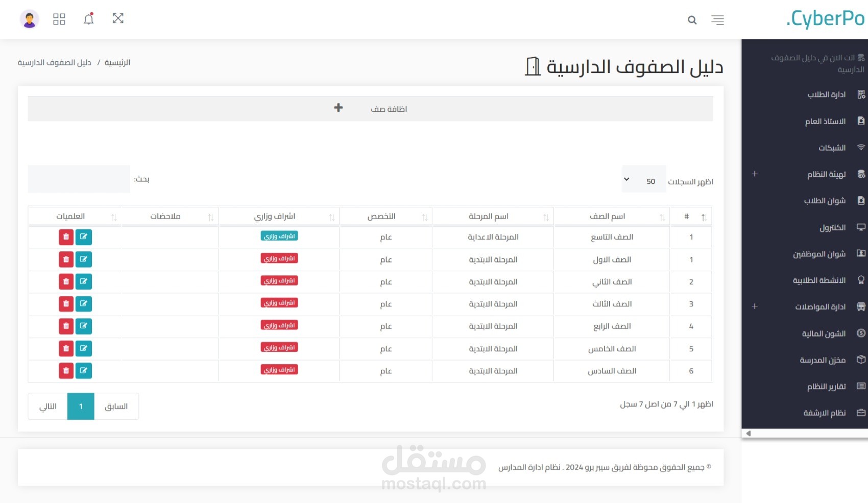The image size is (868, 503).
Task: Click the green اشراف وزاري badge for الصف التاسع
Action: point(279,236)
